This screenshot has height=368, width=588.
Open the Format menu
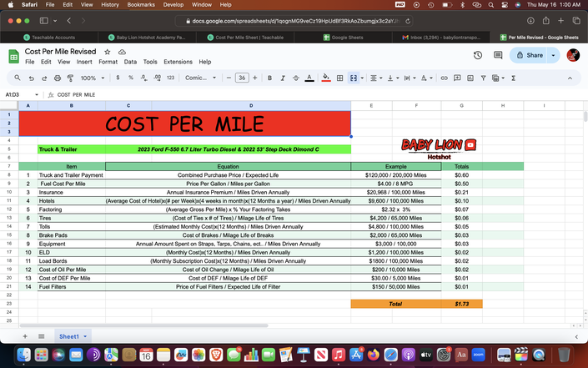(x=108, y=62)
